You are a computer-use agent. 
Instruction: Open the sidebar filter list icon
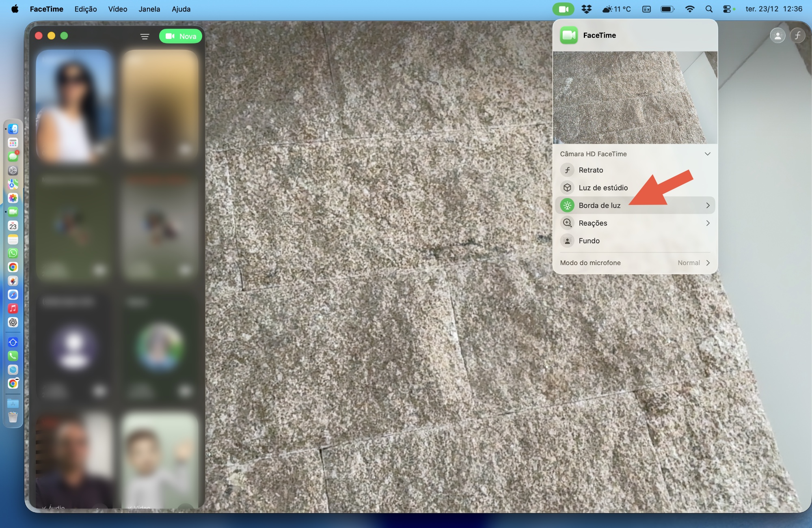(x=145, y=36)
